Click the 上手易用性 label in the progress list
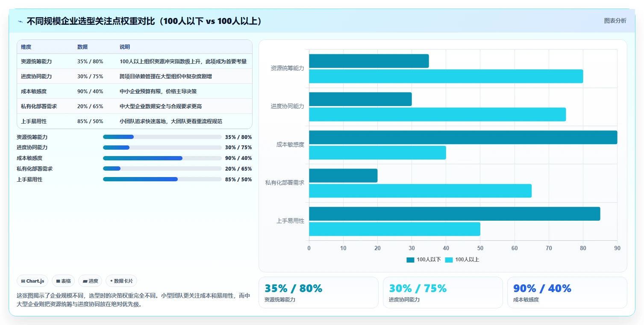 29,180
